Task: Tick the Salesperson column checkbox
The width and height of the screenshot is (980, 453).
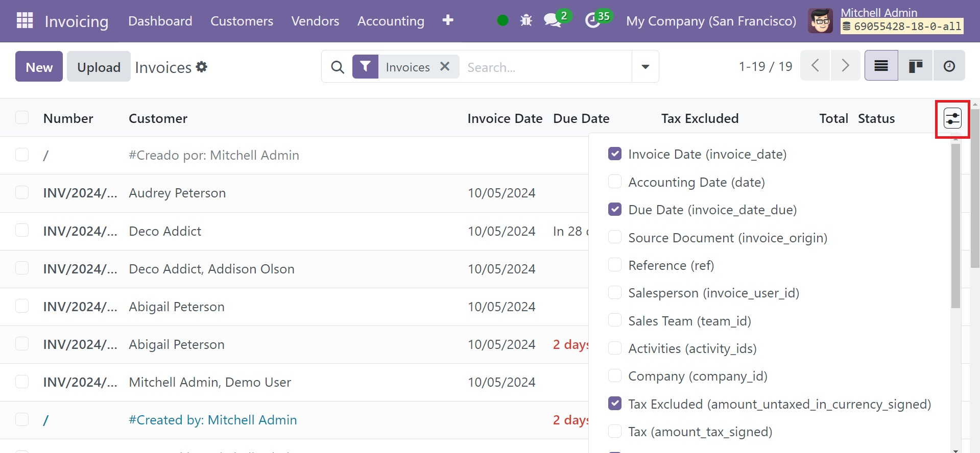Action: click(615, 293)
